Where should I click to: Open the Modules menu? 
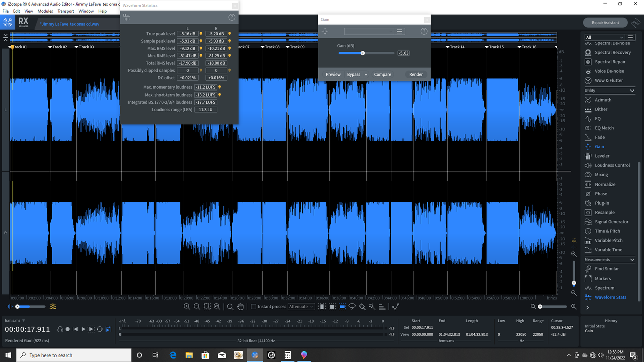45,11
